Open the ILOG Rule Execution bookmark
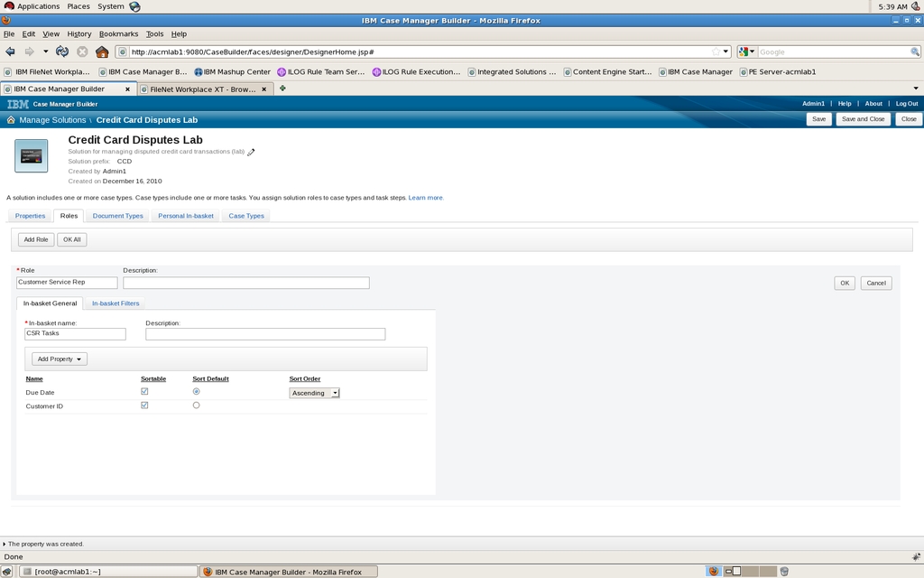Screen dimensions: 924x578 pos(416,72)
